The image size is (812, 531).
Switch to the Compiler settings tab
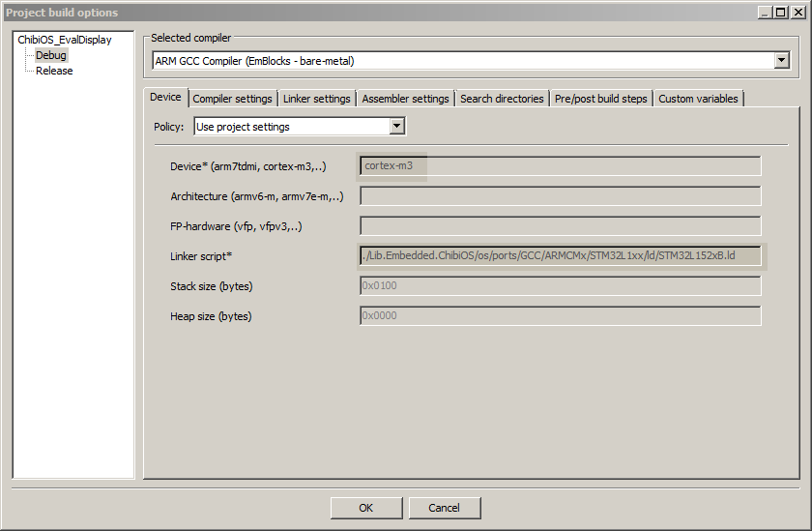(x=232, y=99)
